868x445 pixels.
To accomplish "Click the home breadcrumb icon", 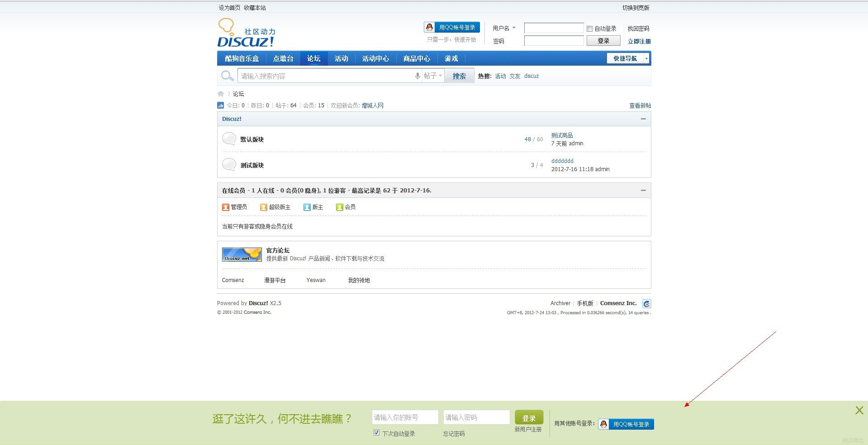I will [x=221, y=94].
